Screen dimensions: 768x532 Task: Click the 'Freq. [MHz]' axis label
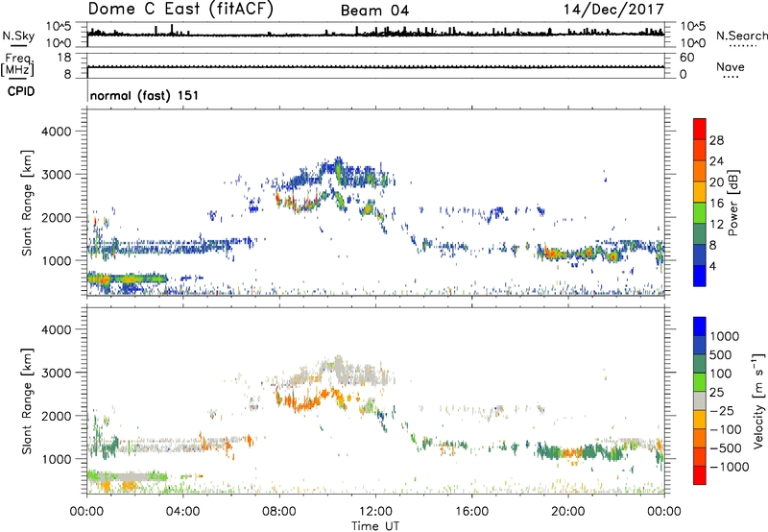point(17,65)
